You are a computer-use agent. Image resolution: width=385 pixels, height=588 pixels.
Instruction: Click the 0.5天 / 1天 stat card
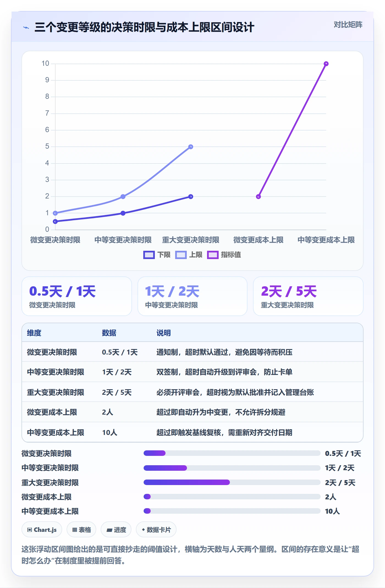coord(77,296)
